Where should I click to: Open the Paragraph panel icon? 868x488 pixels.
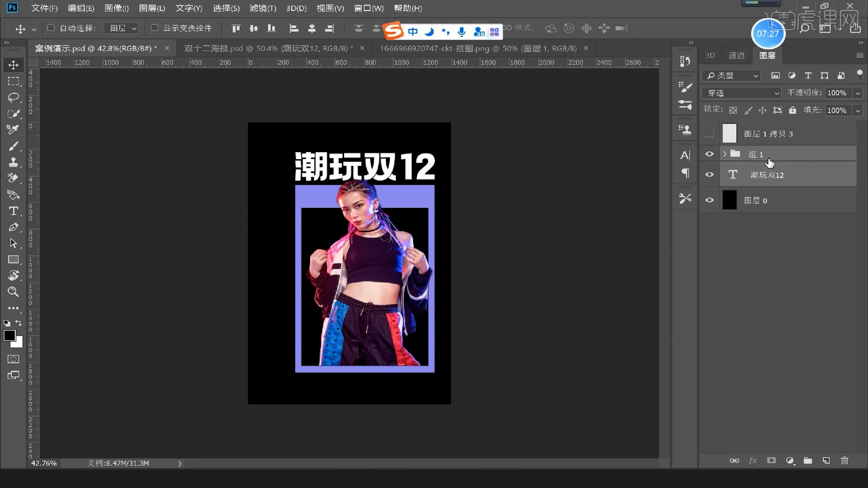[x=685, y=173]
